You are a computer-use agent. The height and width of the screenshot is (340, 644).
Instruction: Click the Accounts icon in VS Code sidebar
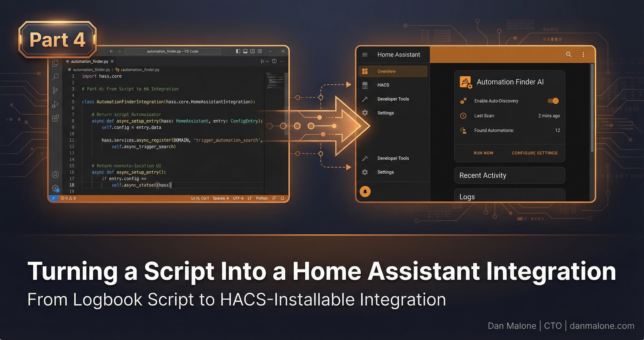[x=55, y=175]
